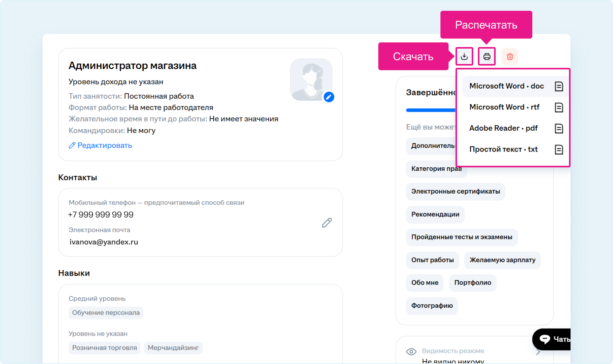The height and width of the screenshot is (364, 613).
Task: Click document icon next to Adobe Reader pdf
Action: point(559,128)
